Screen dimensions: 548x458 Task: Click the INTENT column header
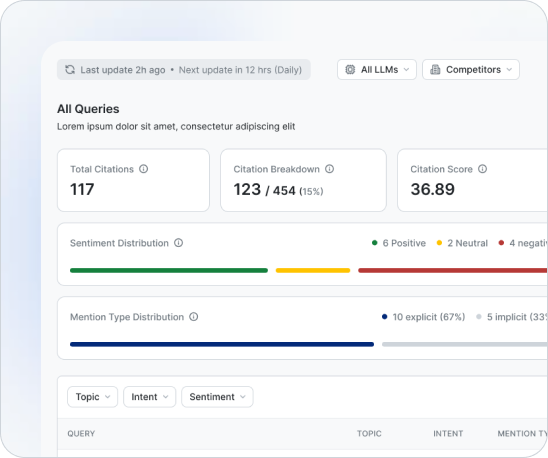[448, 434]
